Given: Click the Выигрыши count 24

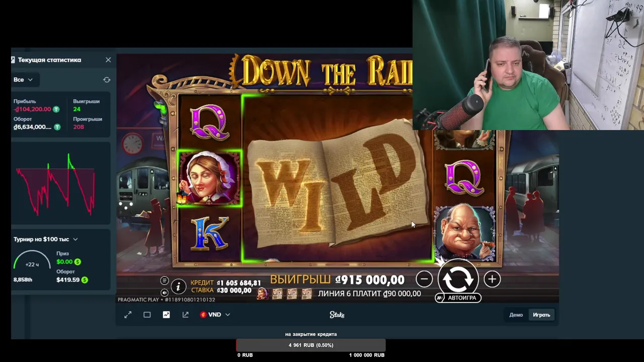Looking at the screenshot, I should 76,109.
